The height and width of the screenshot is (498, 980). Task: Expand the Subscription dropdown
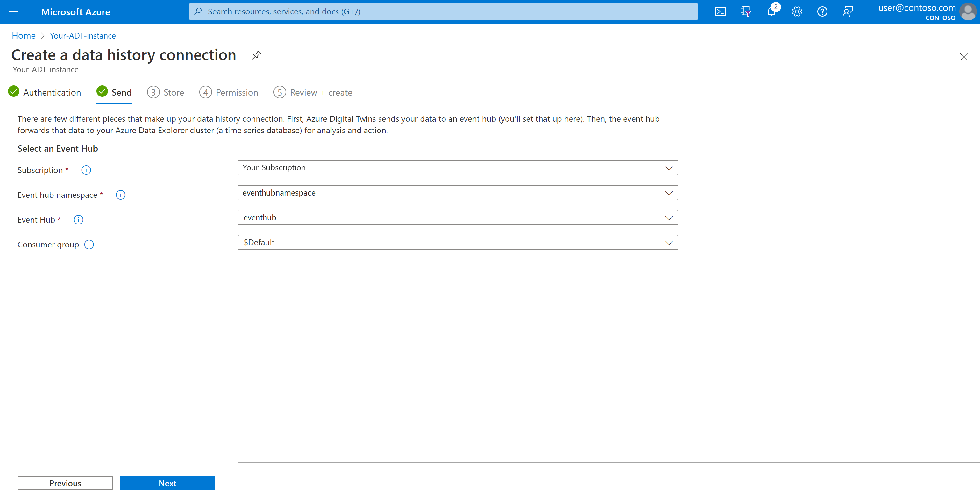(457, 168)
